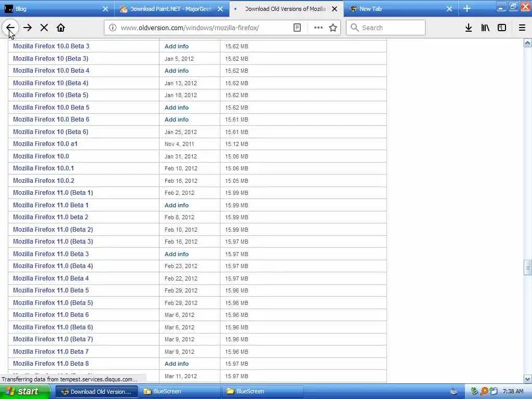Toggle the sidebar icon in toolbar
Image resolution: width=532 pixels, height=399 pixels.
click(x=502, y=28)
